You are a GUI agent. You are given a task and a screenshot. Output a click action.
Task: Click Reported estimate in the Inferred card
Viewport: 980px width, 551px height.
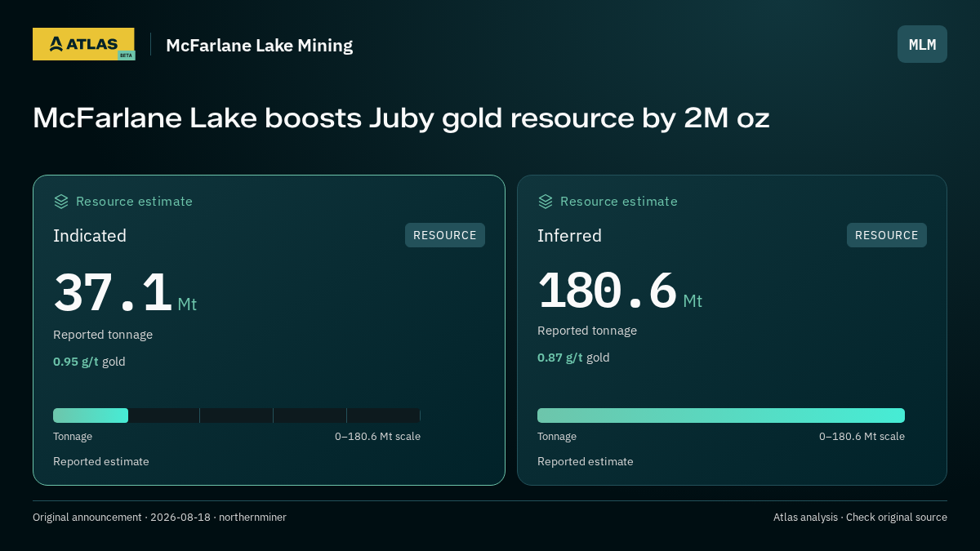(586, 462)
